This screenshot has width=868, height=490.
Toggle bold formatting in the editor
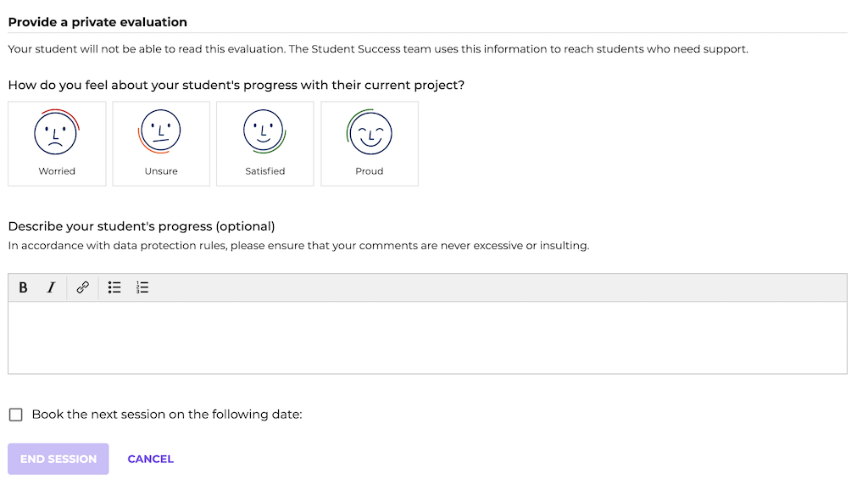click(x=23, y=287)
